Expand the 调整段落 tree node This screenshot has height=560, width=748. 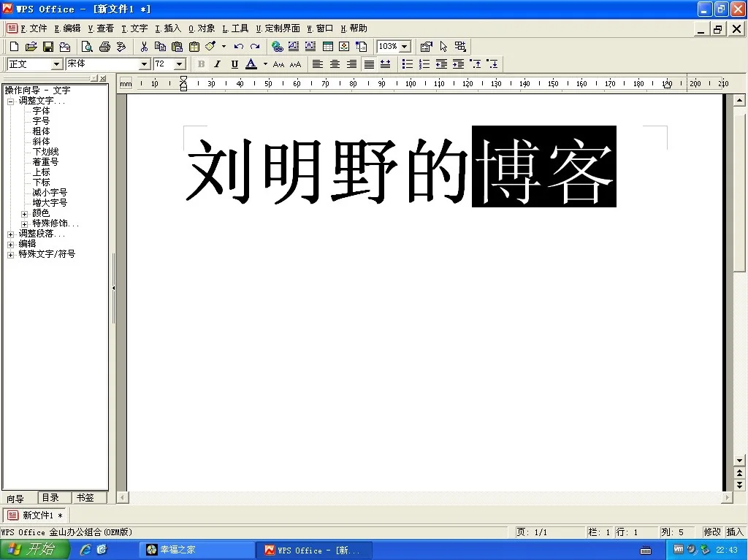[x=10, y=234]
